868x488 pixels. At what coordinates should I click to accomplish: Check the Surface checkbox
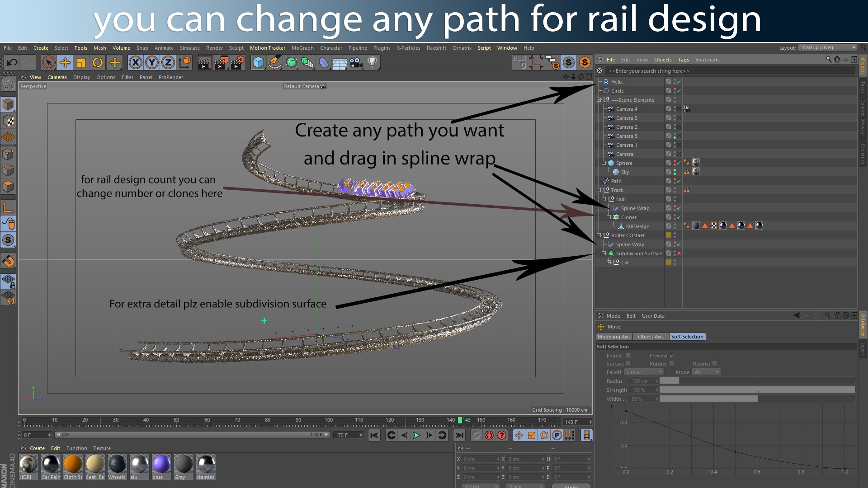coord(628,364)
